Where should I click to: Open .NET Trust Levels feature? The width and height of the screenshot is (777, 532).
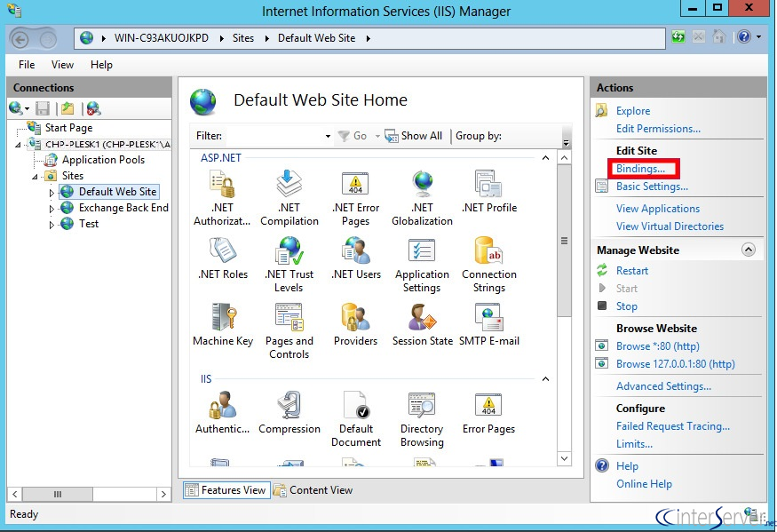(x=289, y=265)
